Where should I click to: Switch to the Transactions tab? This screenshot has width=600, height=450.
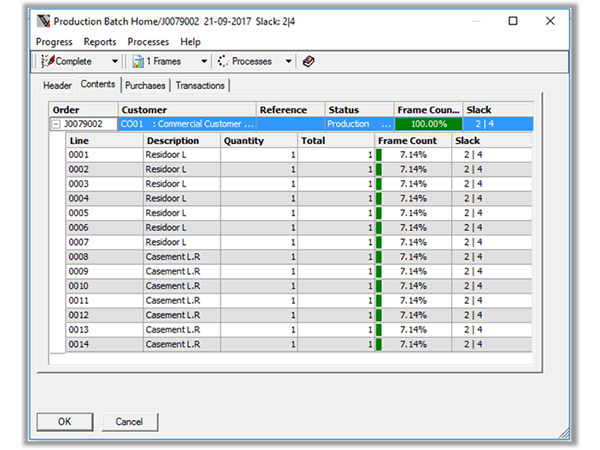pos(200,86)
